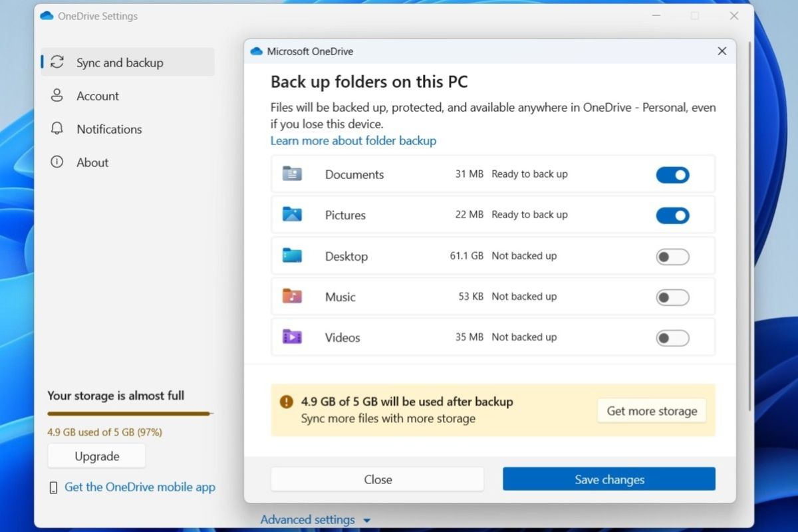Open Learn more about folder backup
The image size is (798, 532).
pyautogui.click(x=353, y=140)
